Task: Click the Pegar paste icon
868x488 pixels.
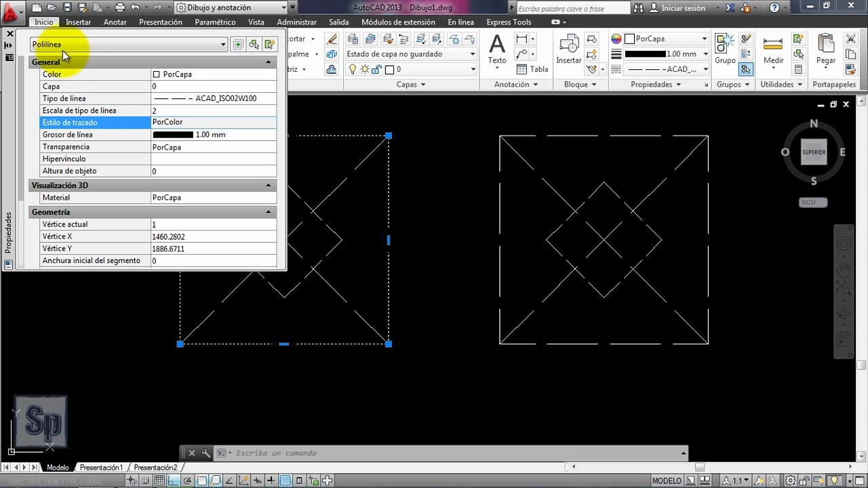Action: 825,49
